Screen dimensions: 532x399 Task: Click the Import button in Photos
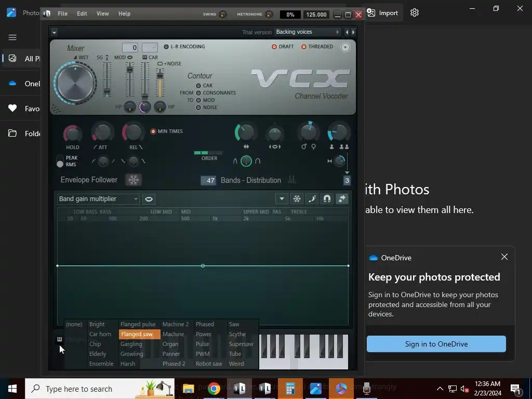tap(382, 13)
